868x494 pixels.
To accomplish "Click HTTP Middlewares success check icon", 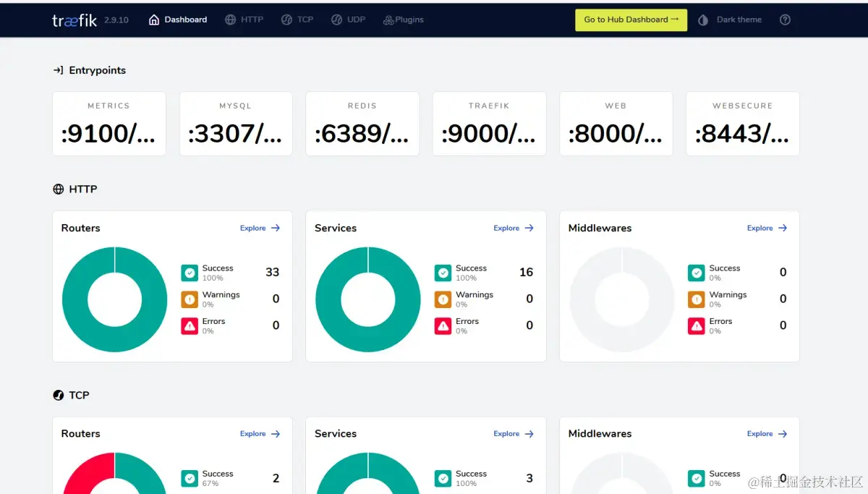I will click(x=697, y=273).
